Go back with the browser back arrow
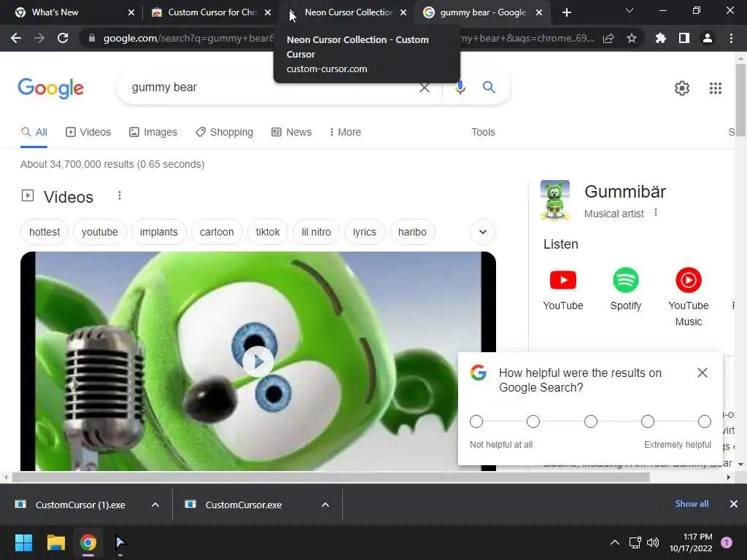The width and height of the screenshot is (747, 560). (x=16, y=38)
